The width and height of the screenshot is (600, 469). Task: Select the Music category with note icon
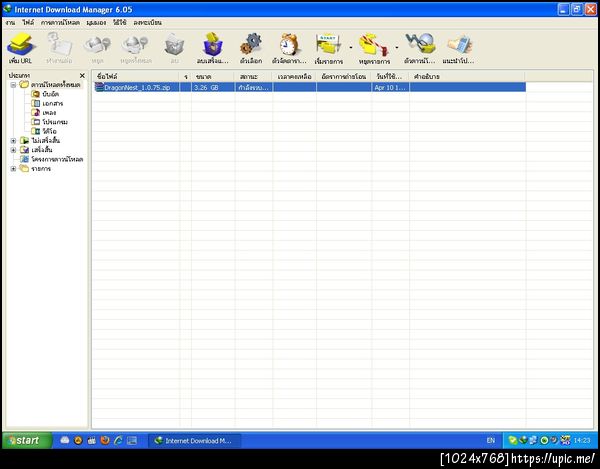pos(44,112)
